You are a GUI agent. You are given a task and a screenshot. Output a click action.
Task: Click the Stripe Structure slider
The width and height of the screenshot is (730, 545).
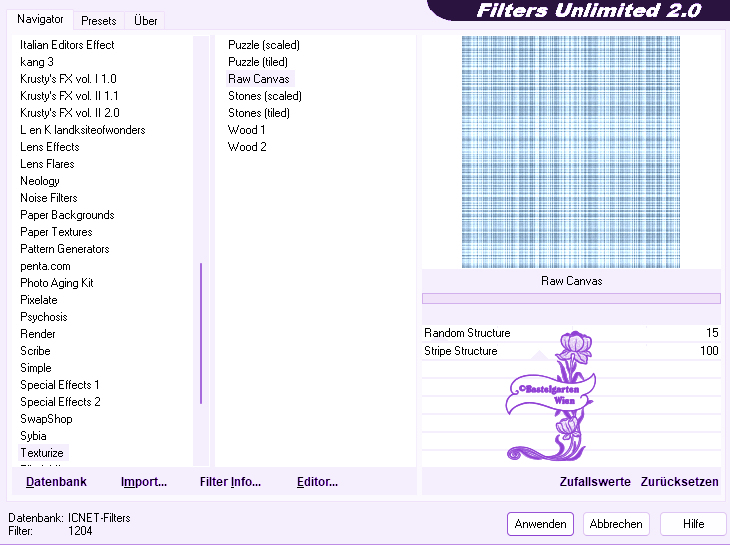click(571, 351)
